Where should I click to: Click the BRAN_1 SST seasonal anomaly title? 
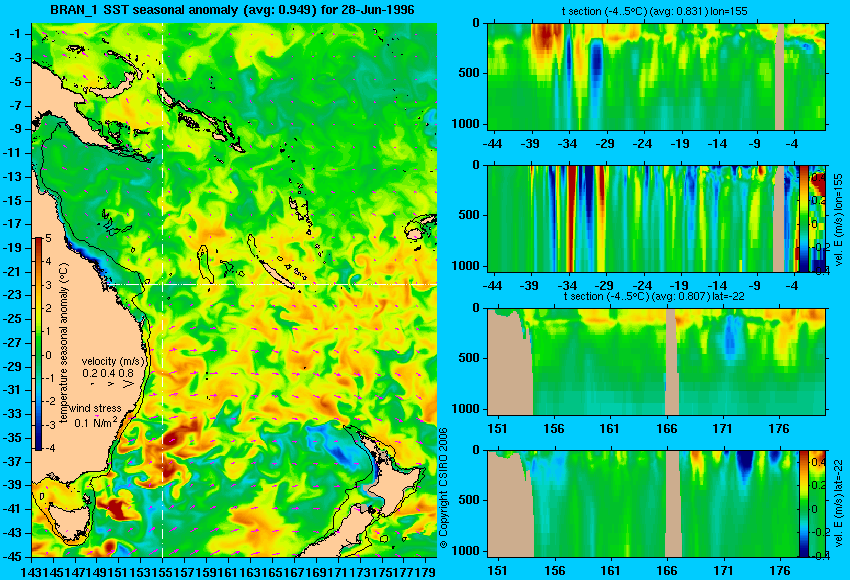(x=232, y=10)
